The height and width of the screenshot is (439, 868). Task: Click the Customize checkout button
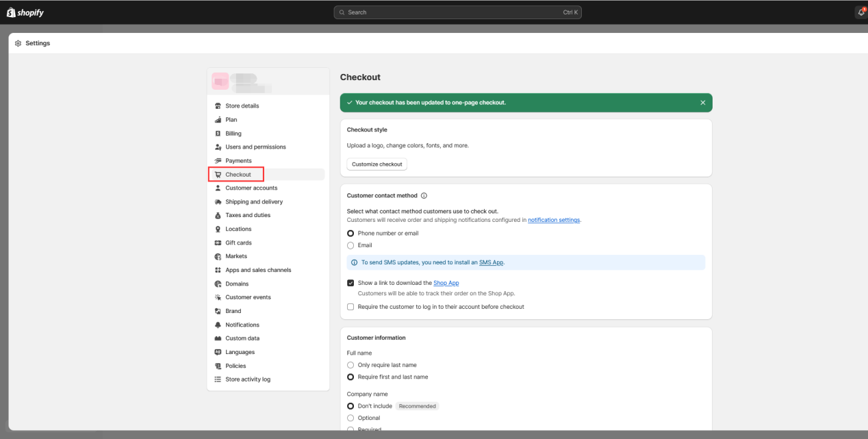(376, 164)
